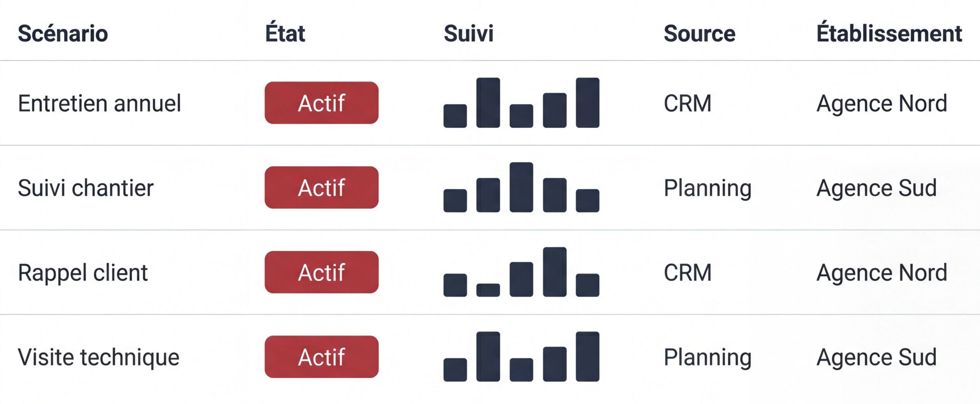
Task: Click the Entretien annuel tracking bar chart
Action: click(521, 103)
